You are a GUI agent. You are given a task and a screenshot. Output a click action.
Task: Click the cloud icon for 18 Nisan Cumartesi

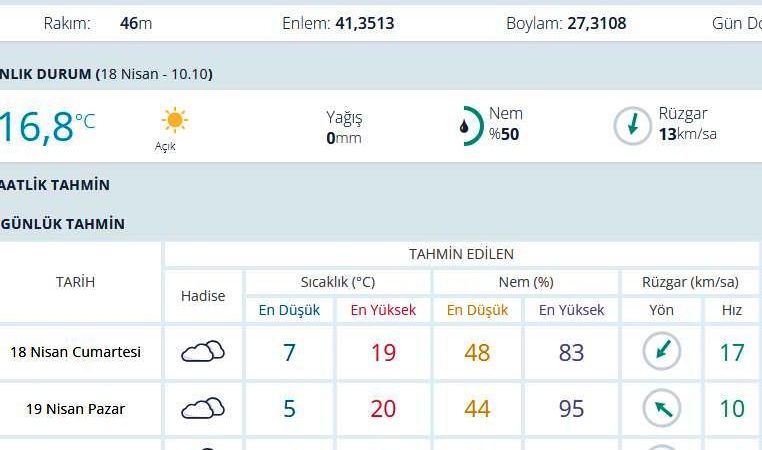202,352
